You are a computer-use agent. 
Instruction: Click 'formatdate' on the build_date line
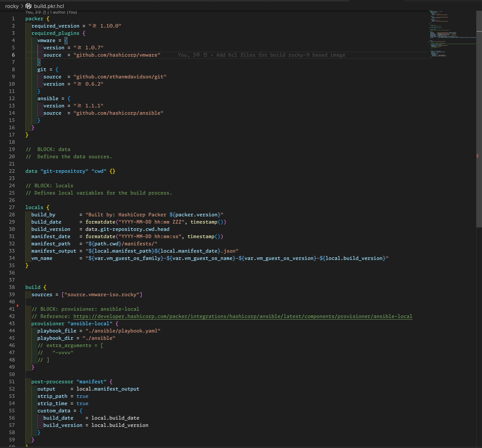pyautogui.click(x=100, y=222)
